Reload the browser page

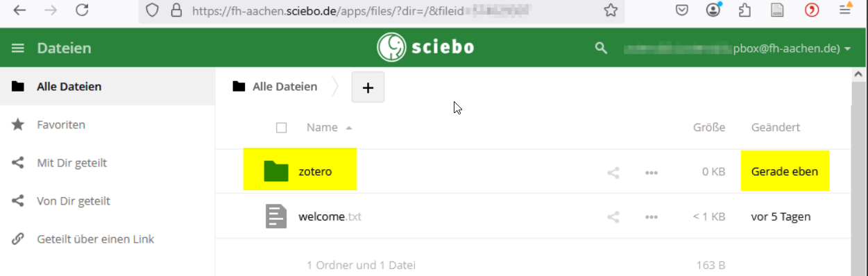tap(82, 10)
